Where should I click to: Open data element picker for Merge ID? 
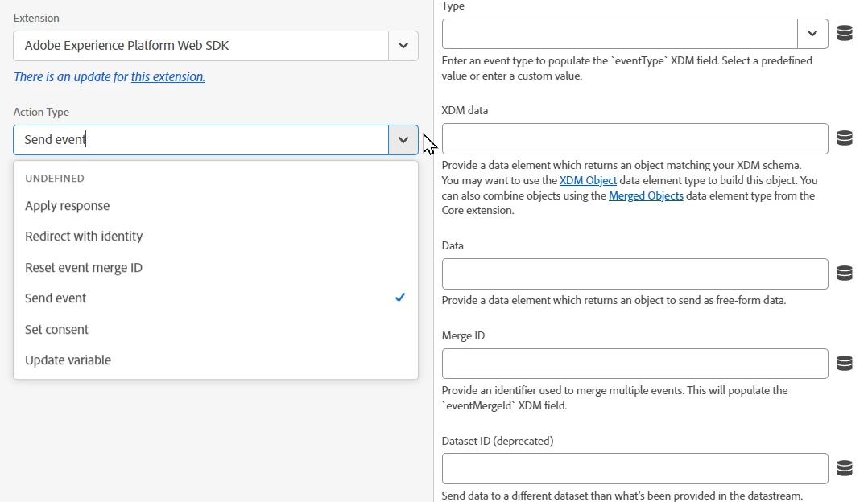(x=844, y=364)
